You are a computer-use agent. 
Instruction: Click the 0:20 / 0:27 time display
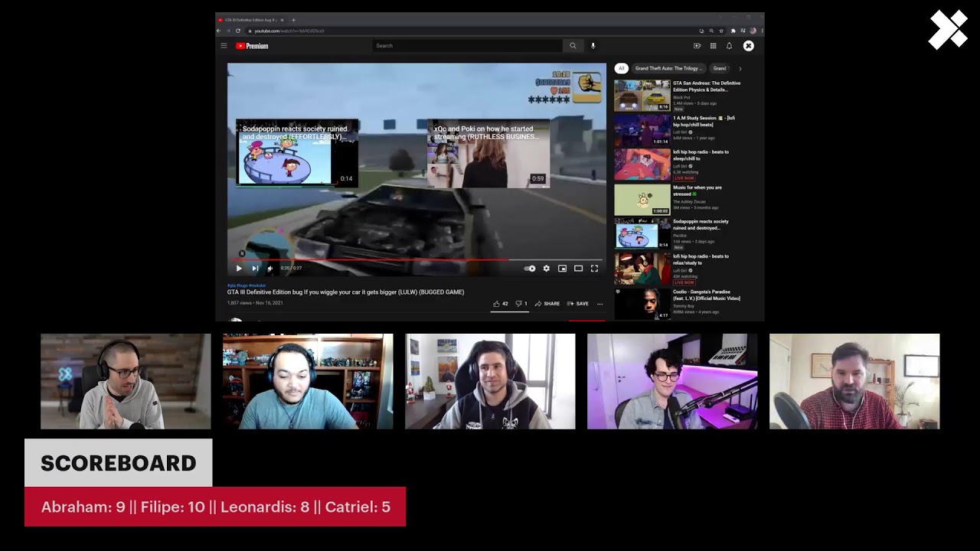291,269
